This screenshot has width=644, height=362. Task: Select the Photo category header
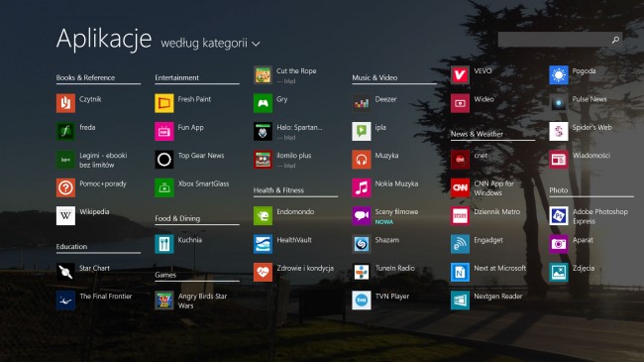tap(559, 190)
